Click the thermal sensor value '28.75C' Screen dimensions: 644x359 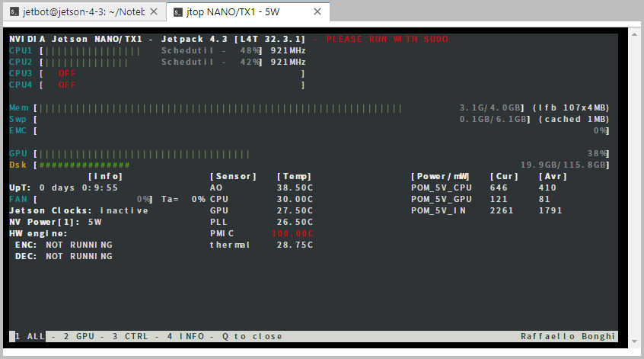point(295,245)
